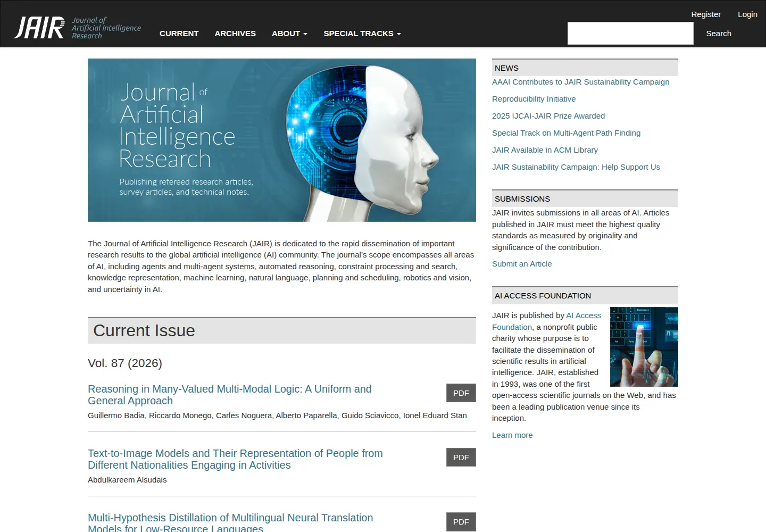Click the Register link

(x=706, y=14)
